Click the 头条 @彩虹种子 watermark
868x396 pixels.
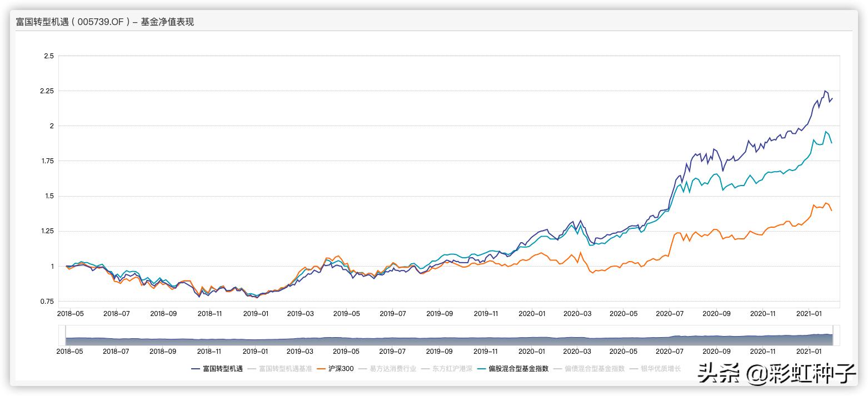776,374
